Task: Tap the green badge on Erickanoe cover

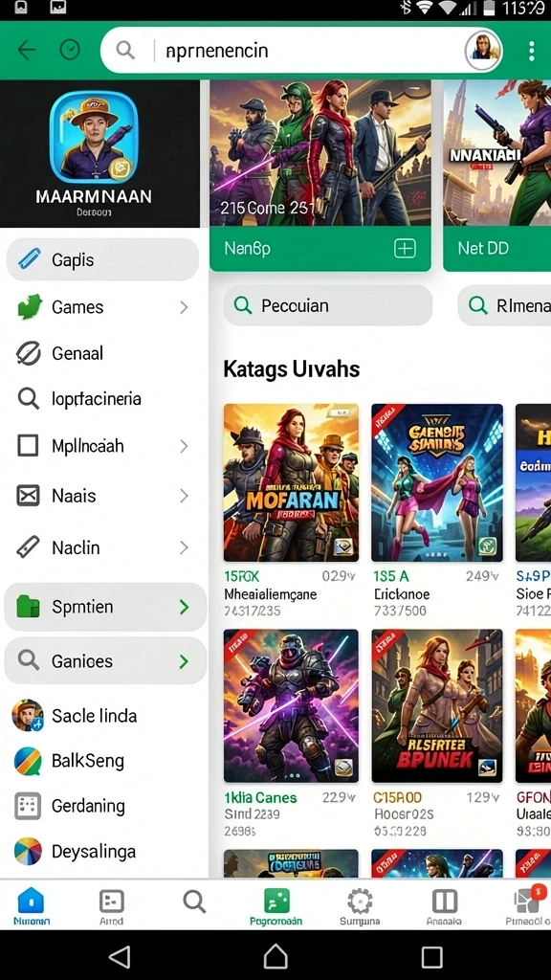Action: (x=487, y=546)
